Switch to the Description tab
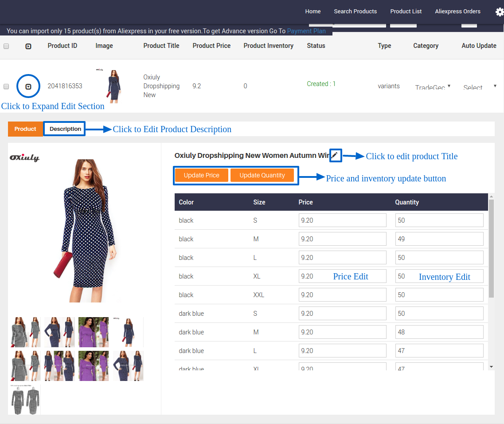Viewport: 504px width, 424px height. [x=65, y=129]
